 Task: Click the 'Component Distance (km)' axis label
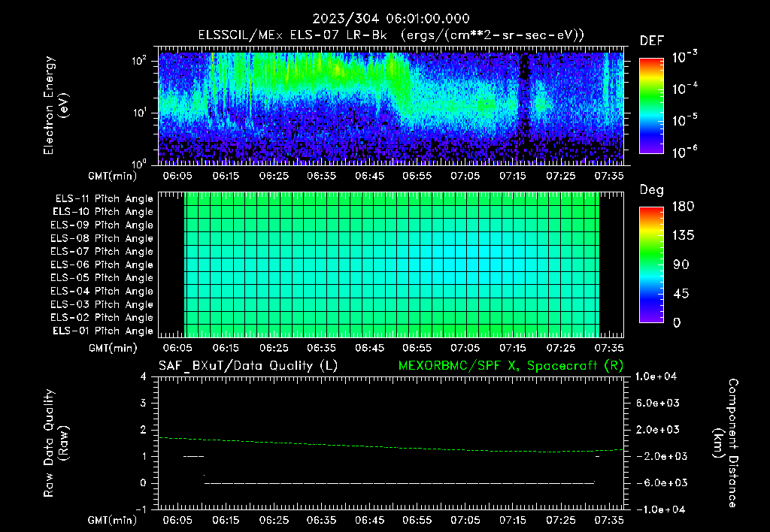pos(726,443)
